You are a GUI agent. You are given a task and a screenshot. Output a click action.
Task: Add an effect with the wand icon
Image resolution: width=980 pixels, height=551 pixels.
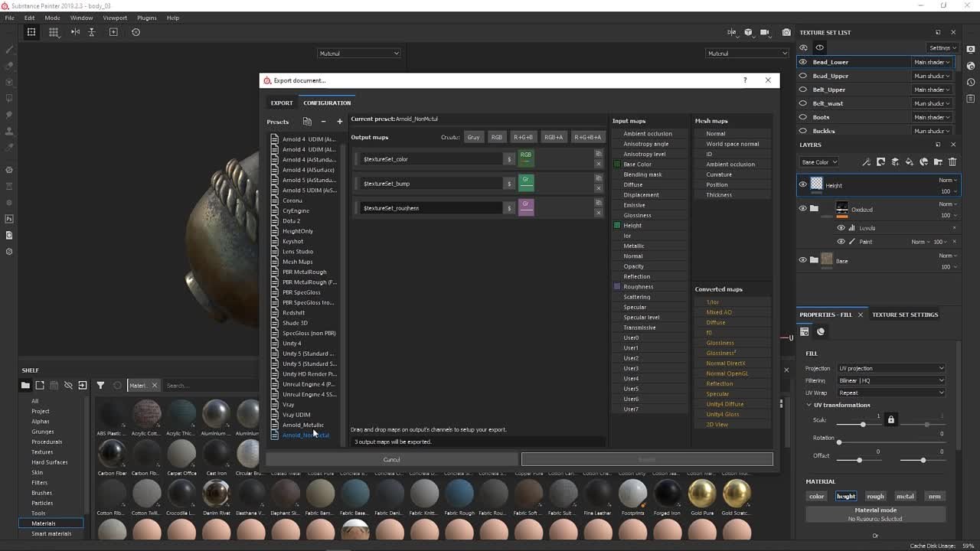click(x=866, y=162)
